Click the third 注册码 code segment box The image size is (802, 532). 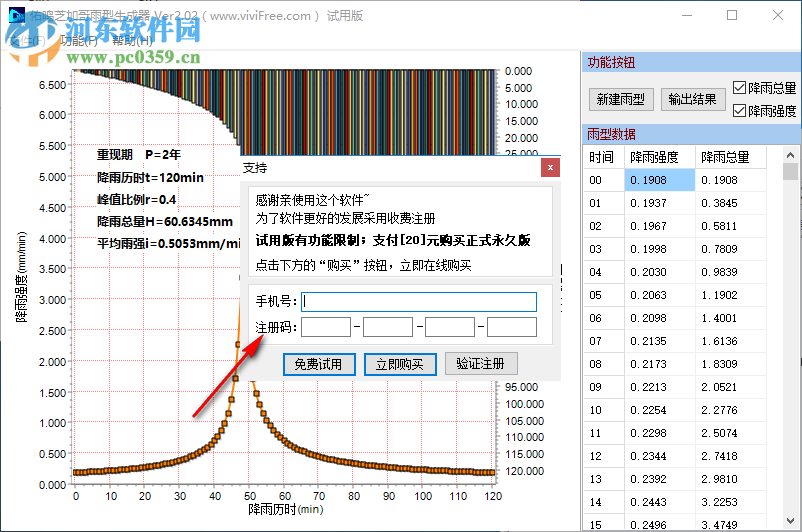(x=450, y=327)
